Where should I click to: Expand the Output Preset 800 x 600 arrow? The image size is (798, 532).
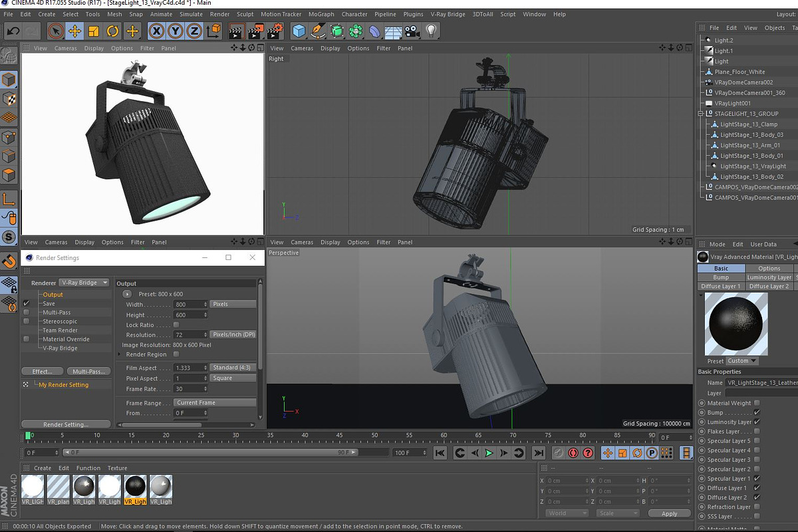coord(127,293)
